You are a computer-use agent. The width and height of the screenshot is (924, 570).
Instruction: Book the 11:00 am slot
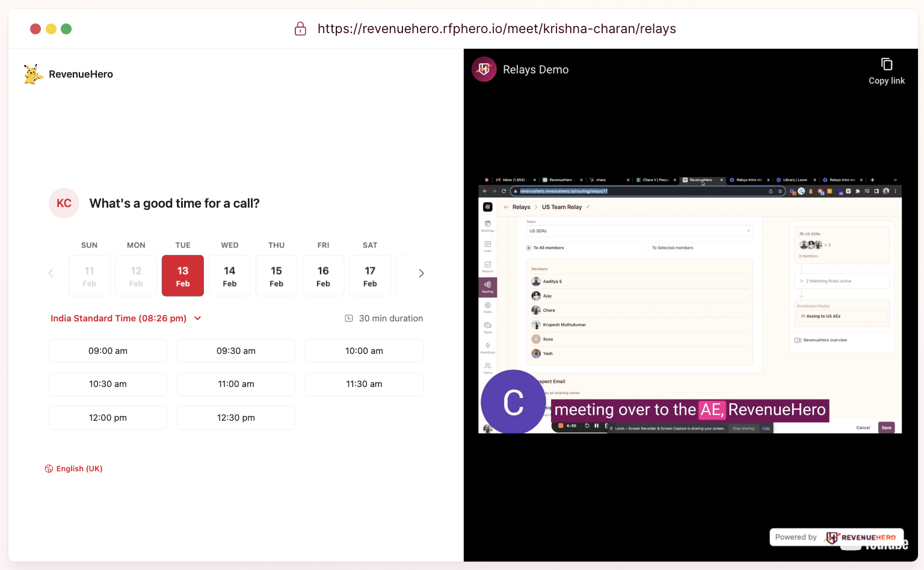pos(236,384)
